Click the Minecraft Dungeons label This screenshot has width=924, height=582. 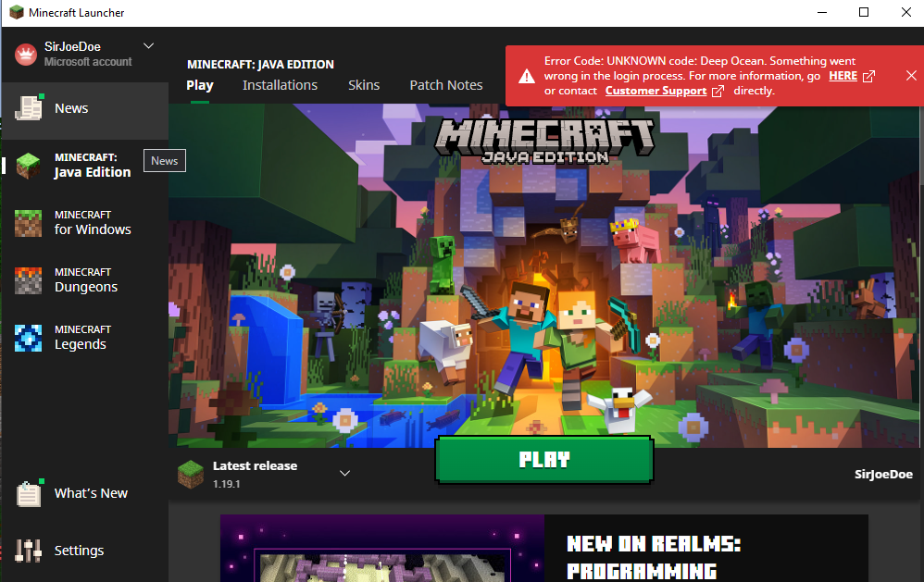[x=86, y=280]
